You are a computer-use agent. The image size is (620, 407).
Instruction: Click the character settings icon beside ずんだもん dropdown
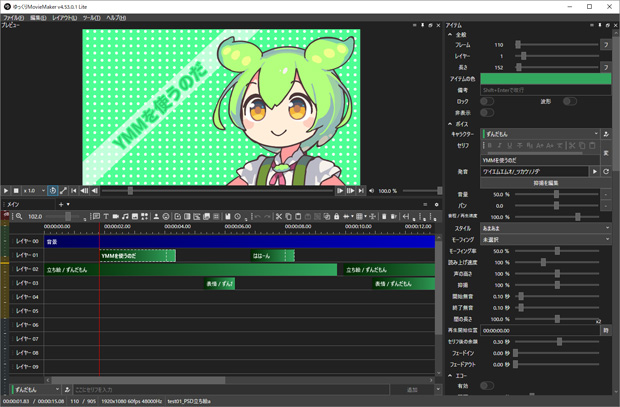coord(606,134)
